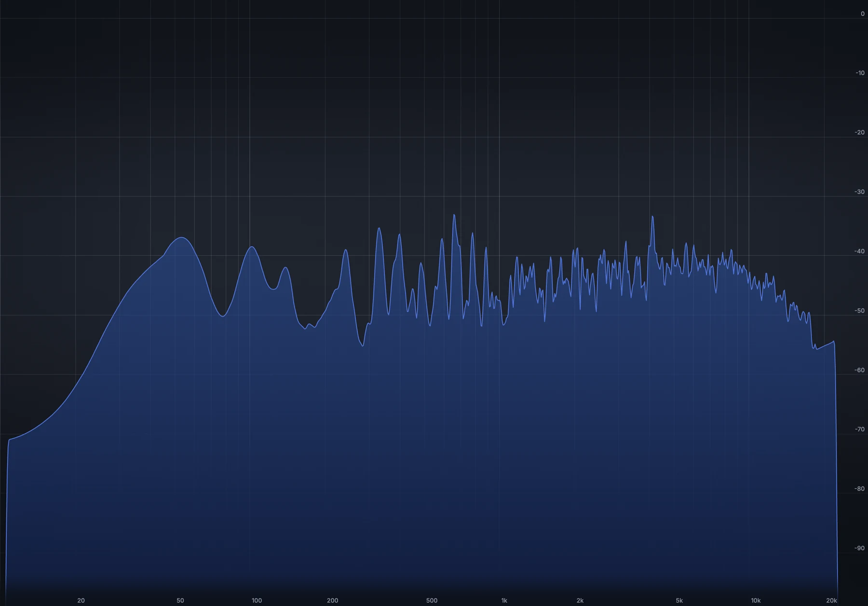
Task: Click the -10 dB level label
Action: pos(860,73)
